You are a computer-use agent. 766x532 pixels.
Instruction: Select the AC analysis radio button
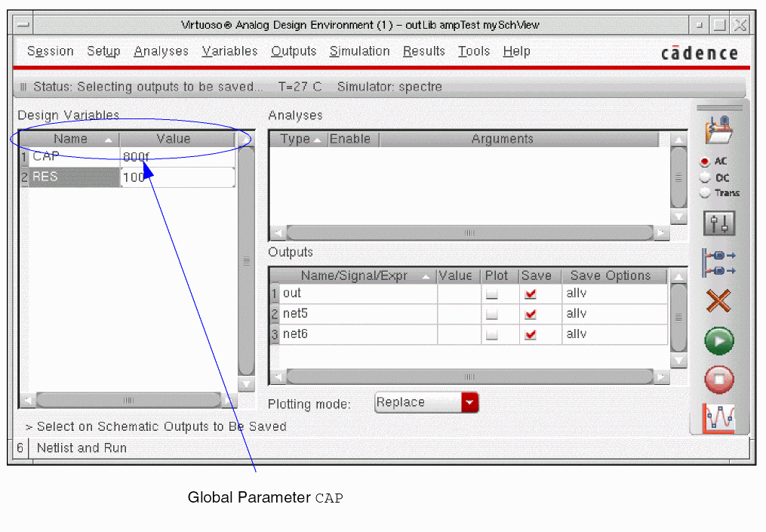point(705,161)
